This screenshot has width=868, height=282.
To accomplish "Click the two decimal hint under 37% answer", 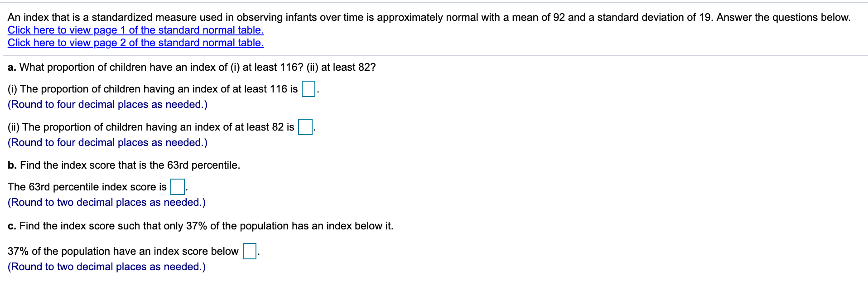I will click(x=106, y=267).
